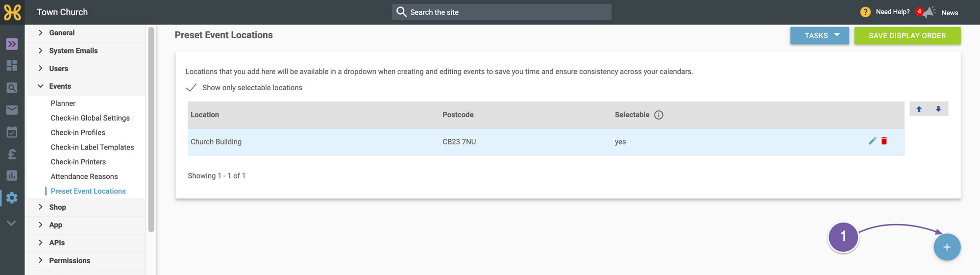980x275 pixels.
Task: Open Attendance Reasons
Action: click(84, 177)
